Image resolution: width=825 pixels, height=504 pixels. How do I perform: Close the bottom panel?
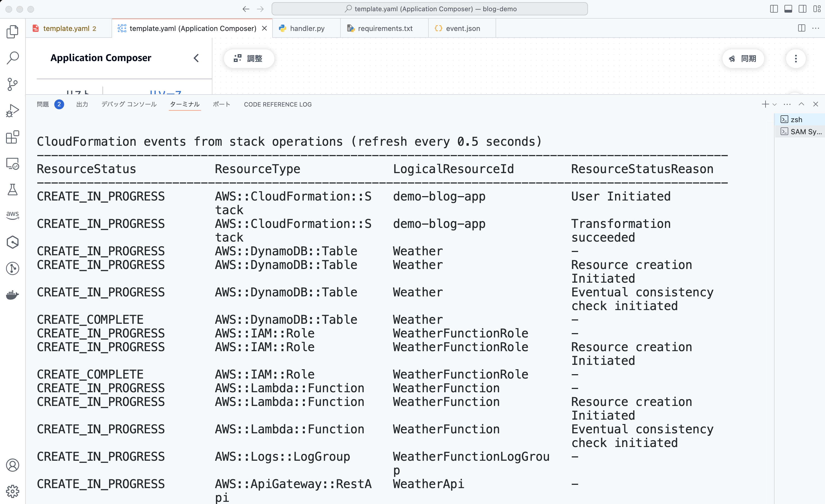[816, 104]
